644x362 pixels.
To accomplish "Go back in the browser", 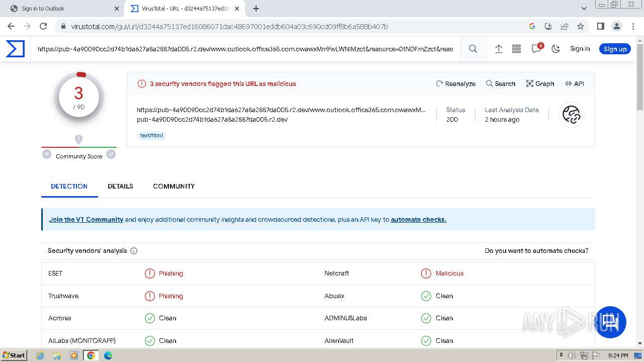I will pos(11,26).
